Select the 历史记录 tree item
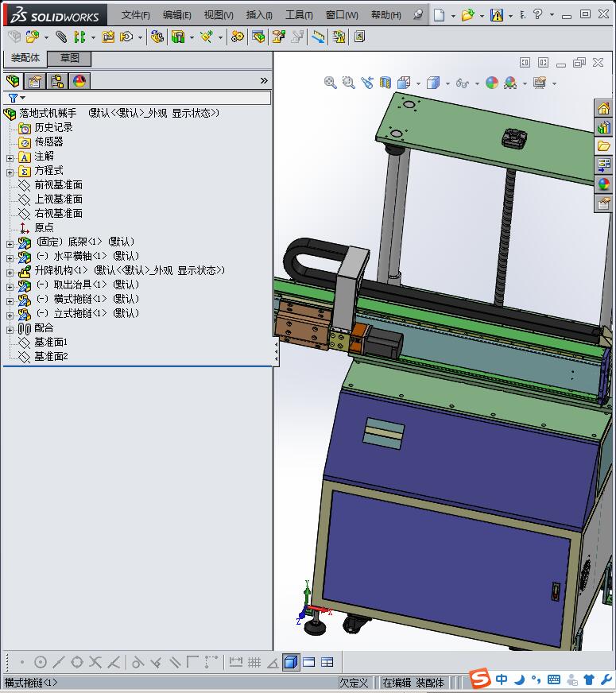Image resolution: width=616 pixels, height=693 pixels. click(53, 128)
